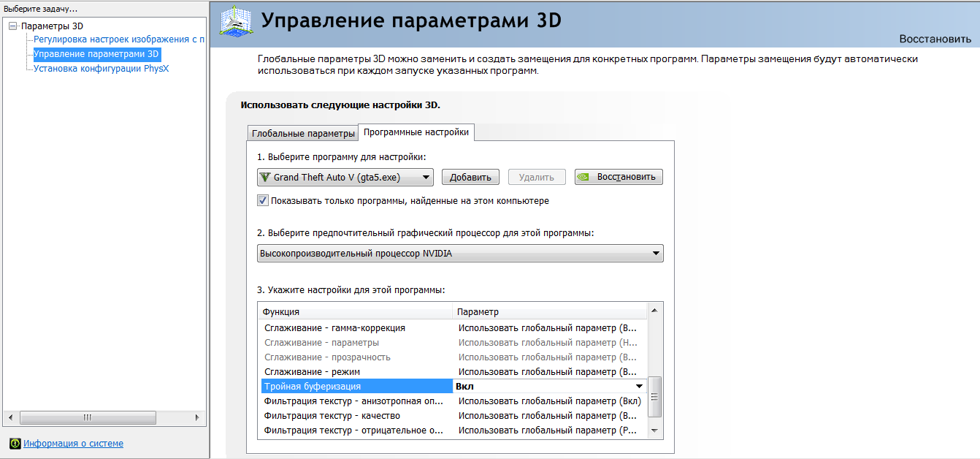Select Установка конфигурации PhysX tree item
The height and width of the screenshot is (459, 980).
tap(102, 69)
